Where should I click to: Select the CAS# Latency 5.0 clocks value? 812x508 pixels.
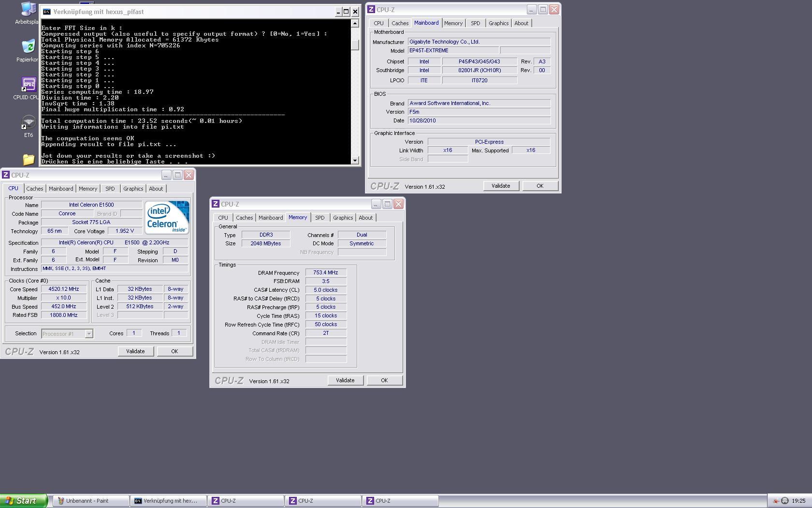[x=326, y=290]
